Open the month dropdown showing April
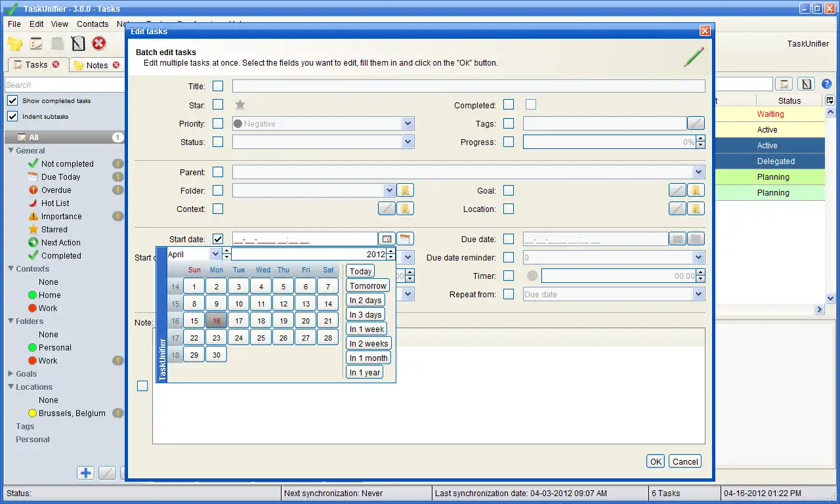The height and width of the screenshot is (504, 840). click(x=215, y=254)
